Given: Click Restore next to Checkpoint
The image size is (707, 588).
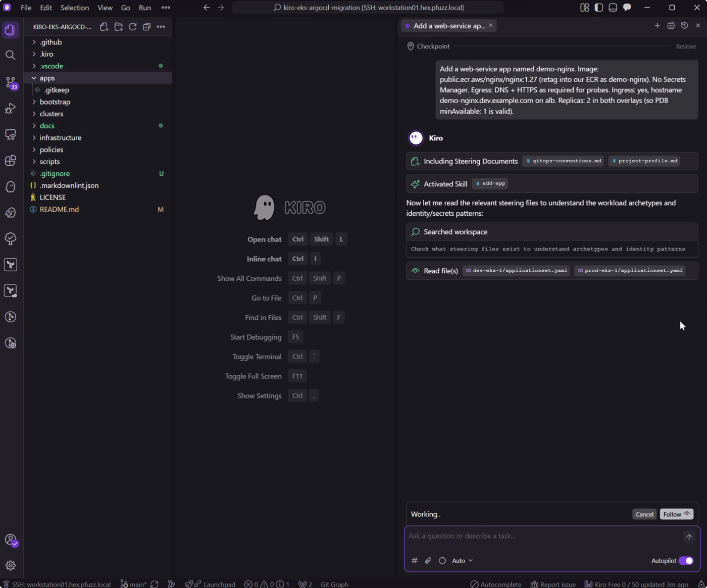Looking at the screenshot, I should tap(686, 46).
